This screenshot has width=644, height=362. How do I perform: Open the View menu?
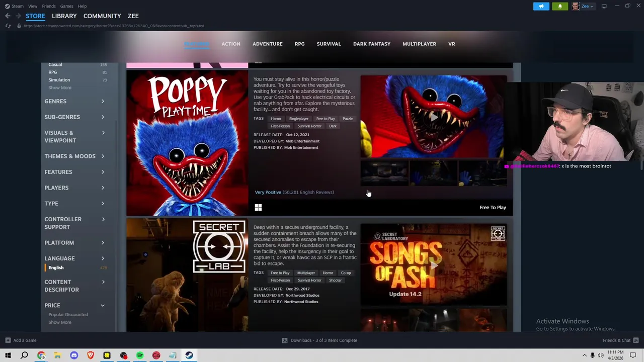(x=33, y=6)
